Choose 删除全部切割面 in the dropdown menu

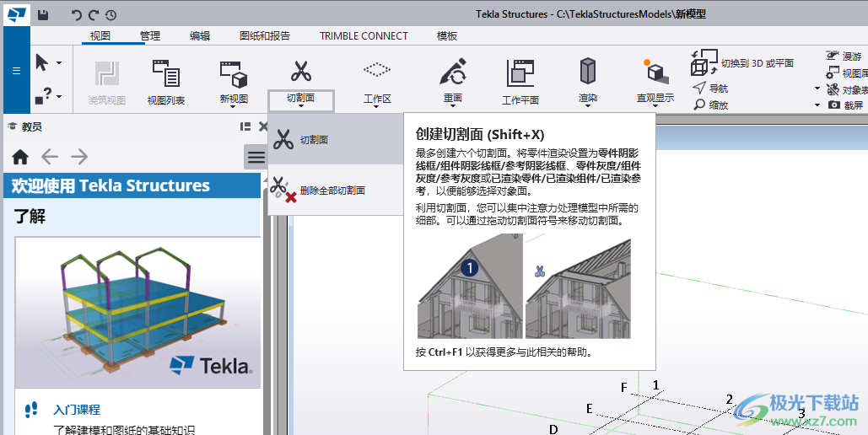(x=336, y=190)
